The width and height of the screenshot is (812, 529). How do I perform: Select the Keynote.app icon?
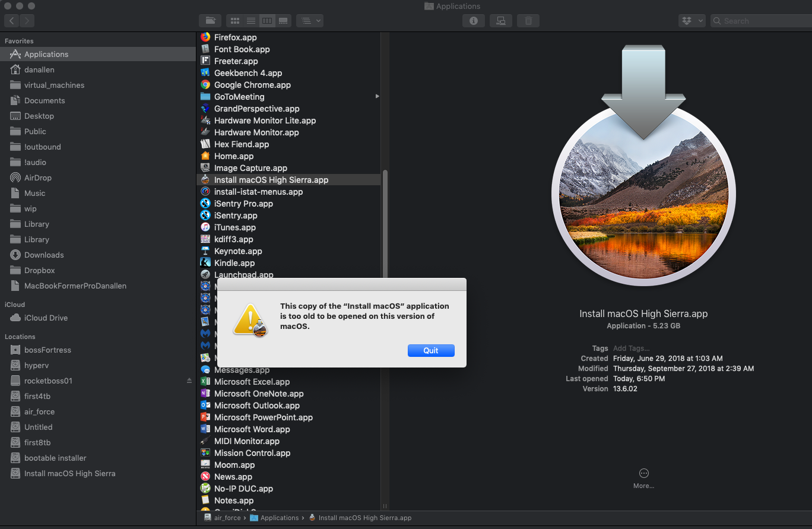tap(205, 251)
